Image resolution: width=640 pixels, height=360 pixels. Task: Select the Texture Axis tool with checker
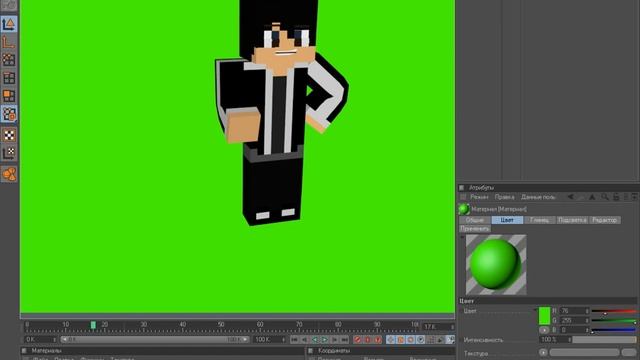9,153
